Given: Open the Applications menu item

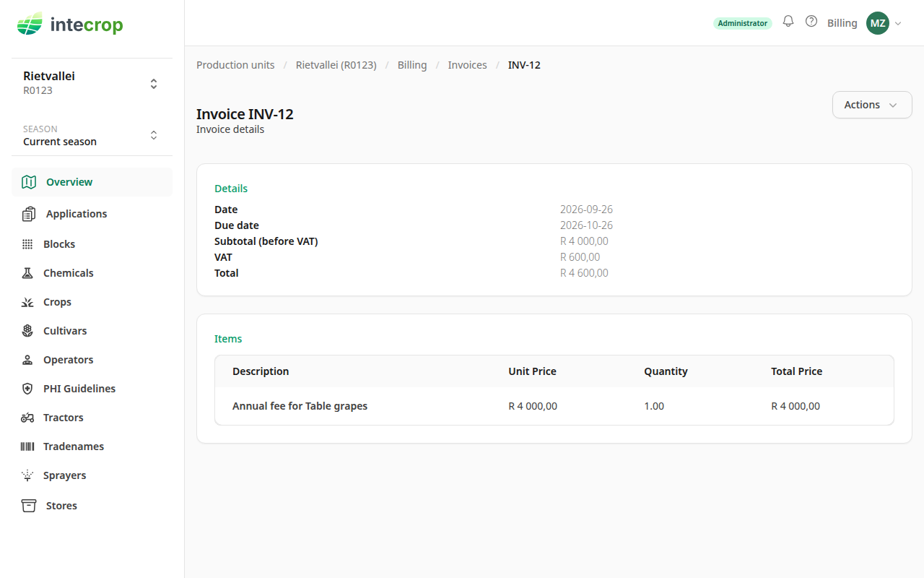Looking at the screenshot, I should pyautogui.click(x=92, y=214).
